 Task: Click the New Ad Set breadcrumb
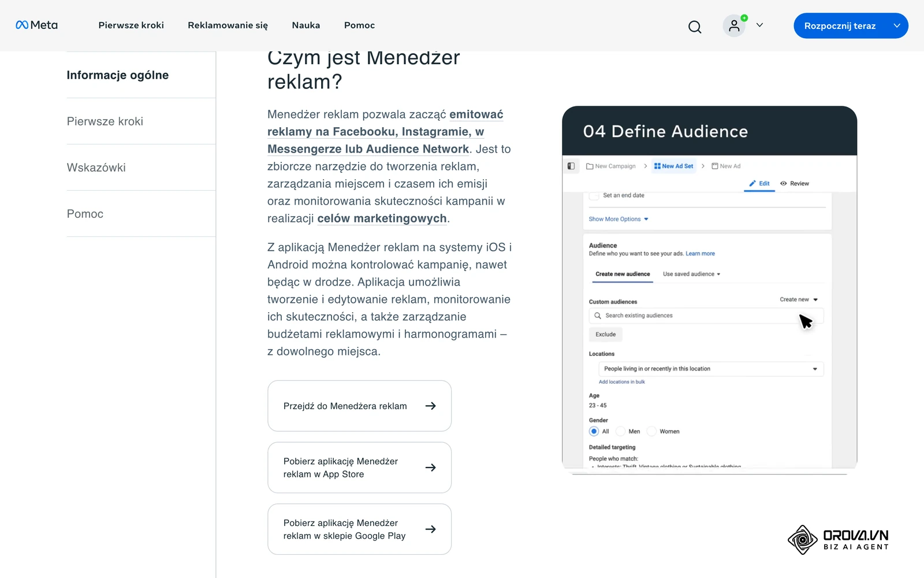pyautogui.click(x=673, y=166)
